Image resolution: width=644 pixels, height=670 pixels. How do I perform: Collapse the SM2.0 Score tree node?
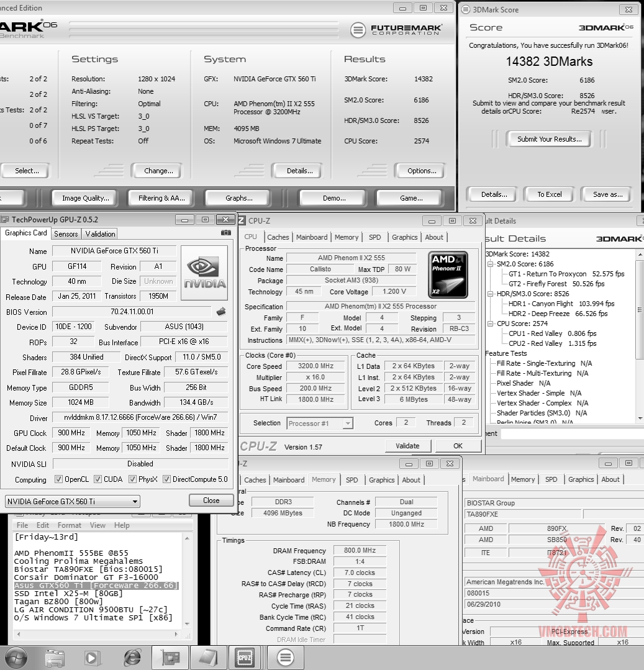coord(491,264)
